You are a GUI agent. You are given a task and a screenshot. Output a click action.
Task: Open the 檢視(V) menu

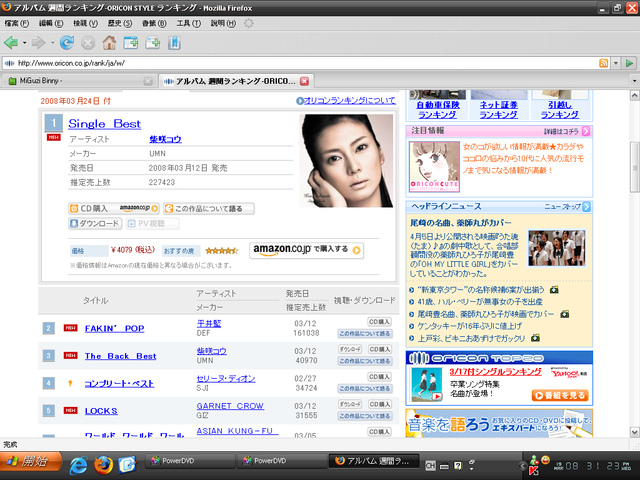click(x=85, y=23)
